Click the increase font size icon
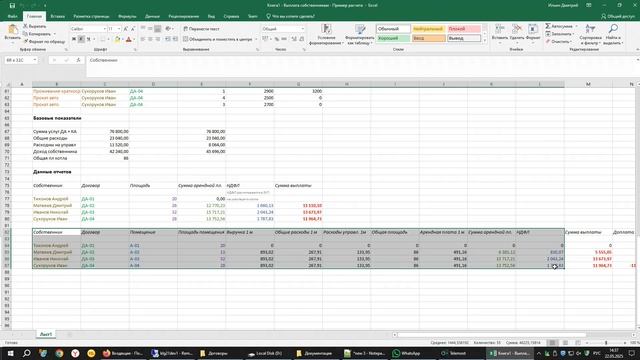The width and height of the screenshot is (640, 360). pyautogui.click(x=126, y=29)
